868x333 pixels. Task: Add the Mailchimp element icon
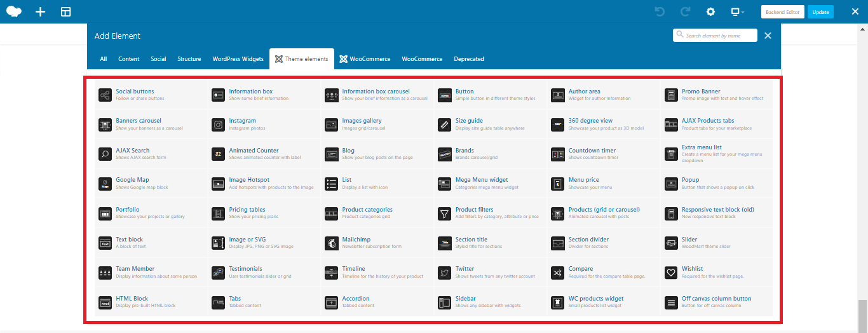[x=331, y=243]
